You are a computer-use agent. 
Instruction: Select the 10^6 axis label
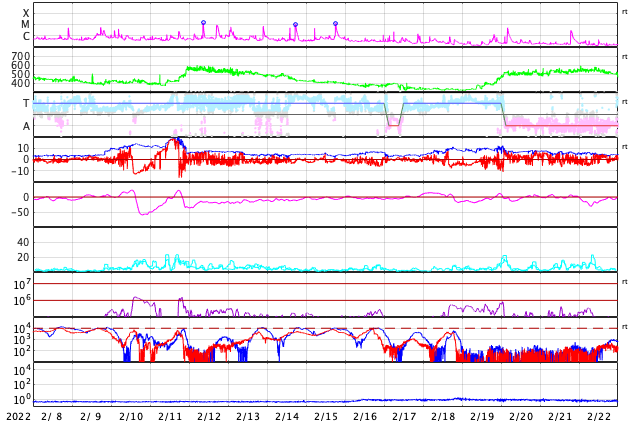pos(22,301)
